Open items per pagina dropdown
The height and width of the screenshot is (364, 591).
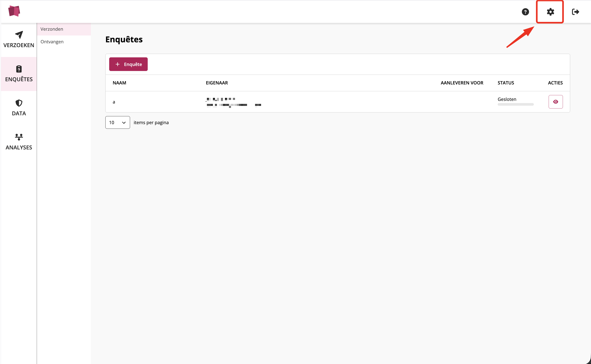pos(117,123)
